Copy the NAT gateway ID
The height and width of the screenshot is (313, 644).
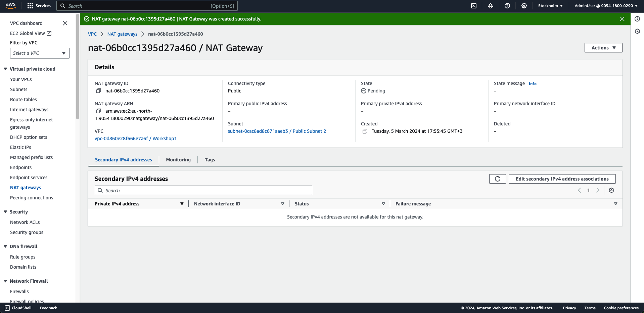(x=99, y=91)
